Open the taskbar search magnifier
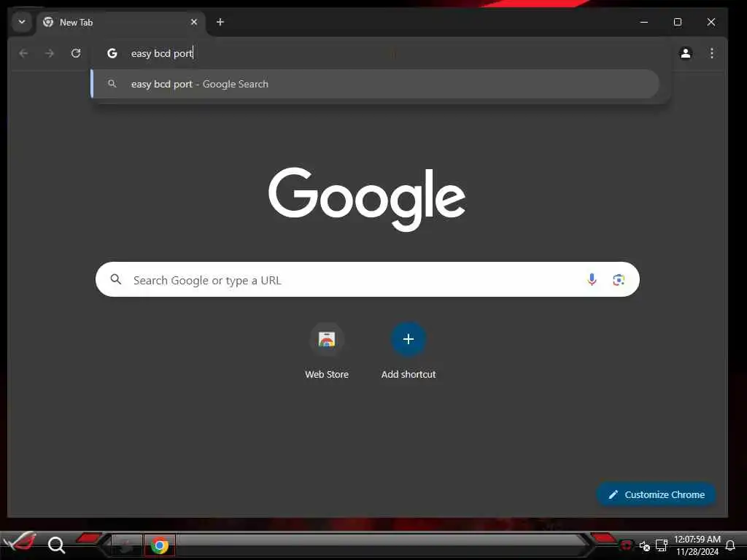 (x=56, y=545)
